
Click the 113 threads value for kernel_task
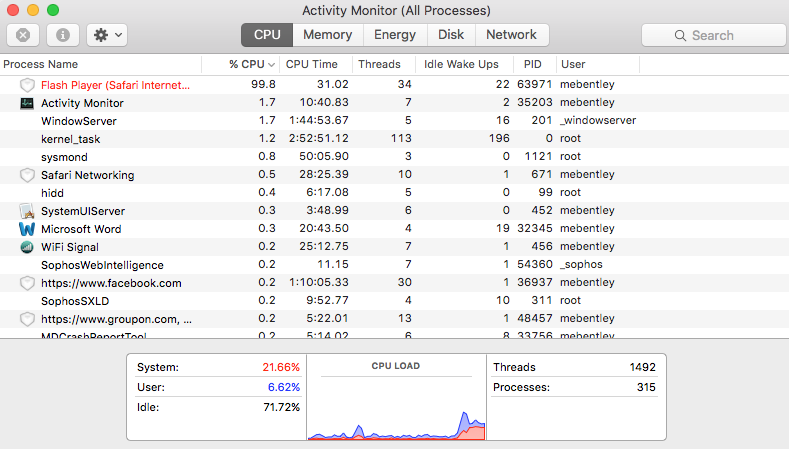[x=401, y=138]
